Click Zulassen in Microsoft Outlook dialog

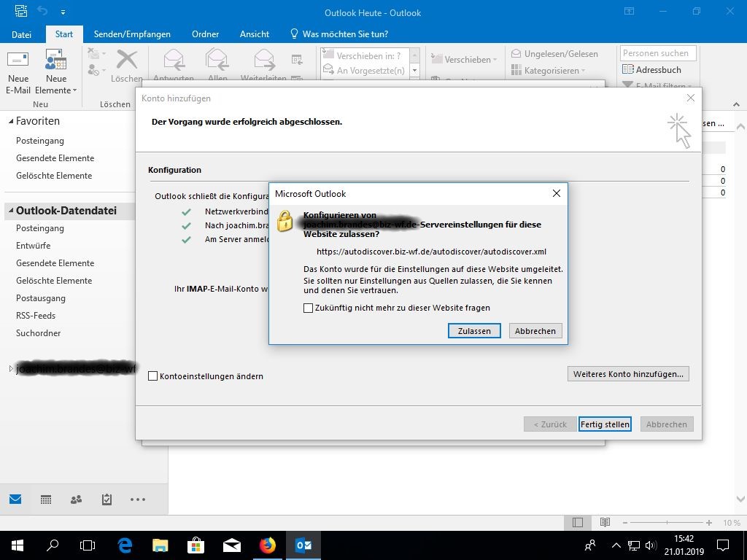click(x=474, y=331)
